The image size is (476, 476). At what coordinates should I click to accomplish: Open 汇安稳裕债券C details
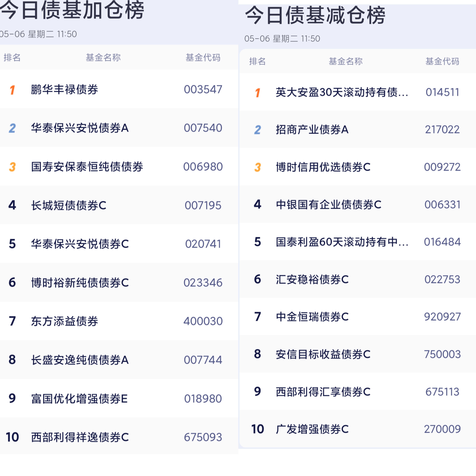point(312,280)
